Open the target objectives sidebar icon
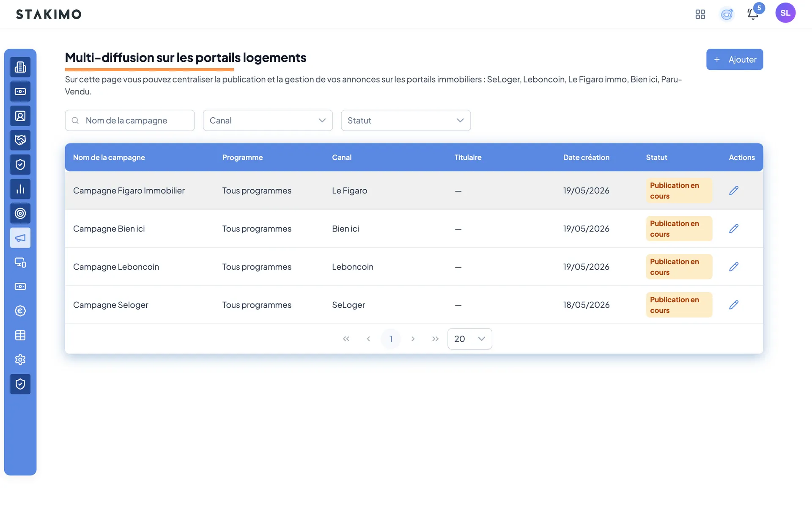 pyautogui.click(x=20, y=213)
